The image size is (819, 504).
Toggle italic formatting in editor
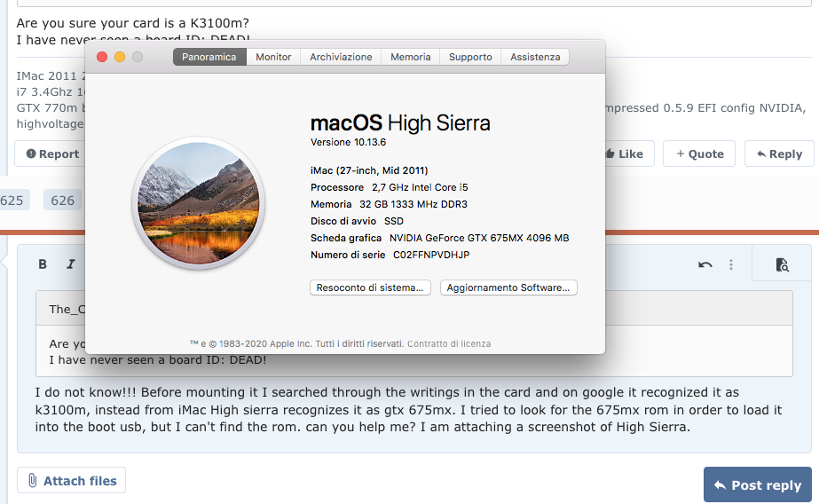point(70,264)
